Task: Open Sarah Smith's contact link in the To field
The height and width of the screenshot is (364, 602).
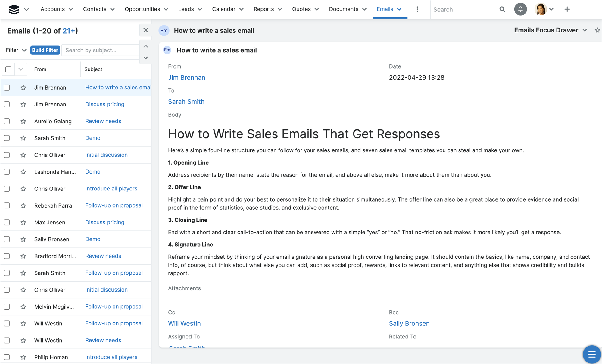Action: (x=186, y=101)
